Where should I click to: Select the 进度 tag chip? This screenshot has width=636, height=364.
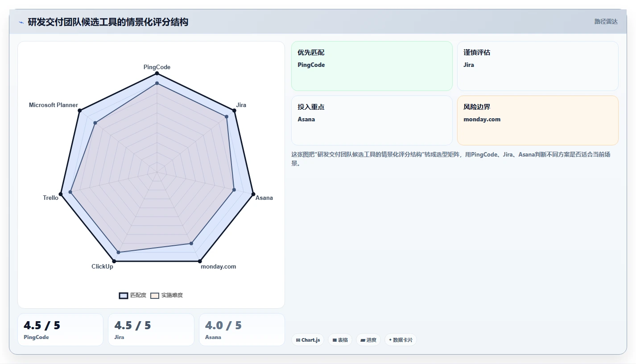[x=368, y=340]
